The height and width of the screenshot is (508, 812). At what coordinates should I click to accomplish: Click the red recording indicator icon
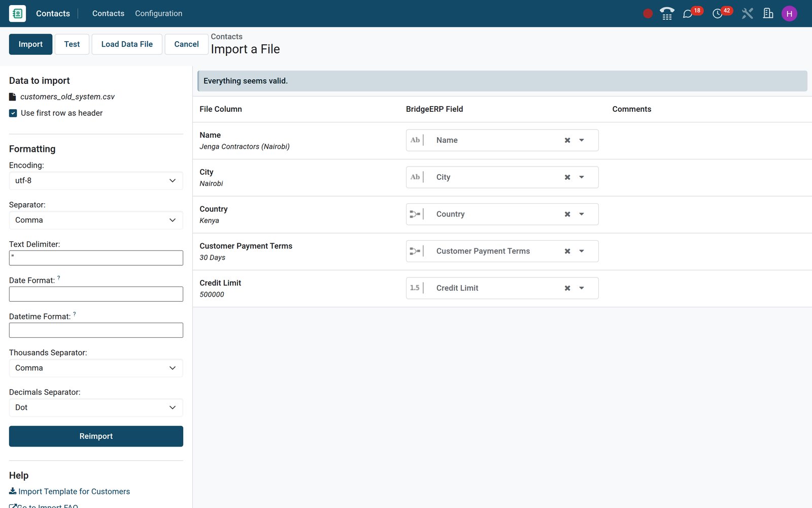coord(648,14)
